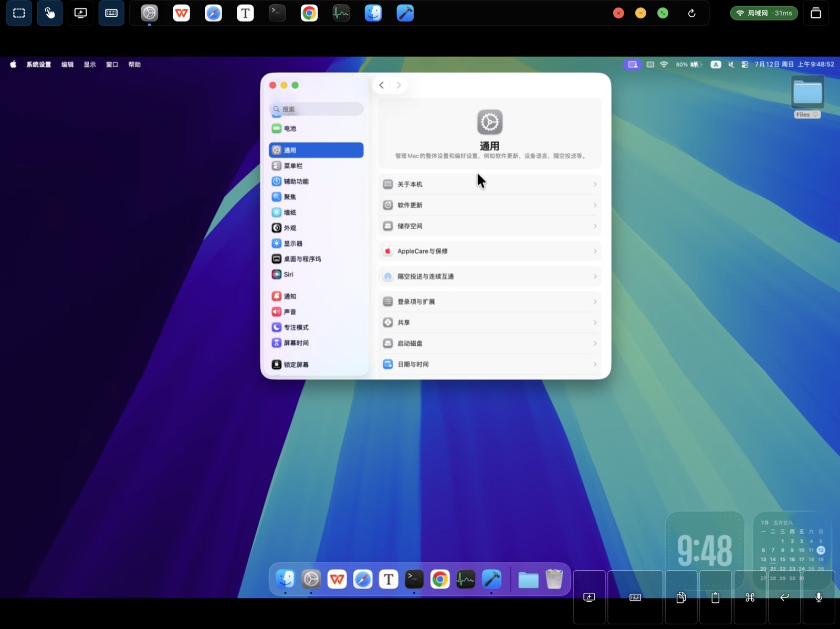This screenshot has height=629, width=840.
Task: Open Control Center from menu bar
Action: tap(745, 65)
